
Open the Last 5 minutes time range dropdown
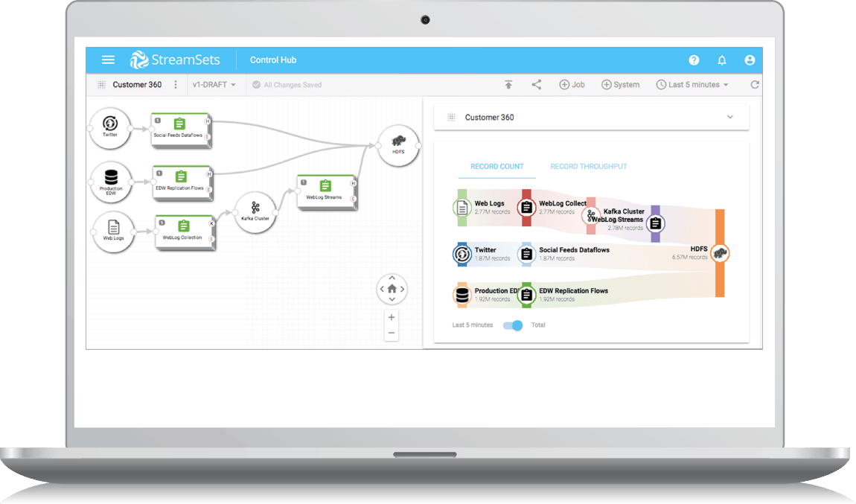692,85
